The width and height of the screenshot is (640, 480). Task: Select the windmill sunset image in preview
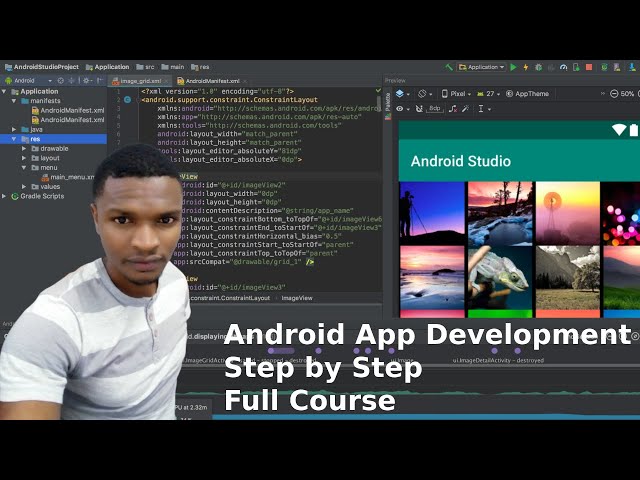(x=568, y=213)
